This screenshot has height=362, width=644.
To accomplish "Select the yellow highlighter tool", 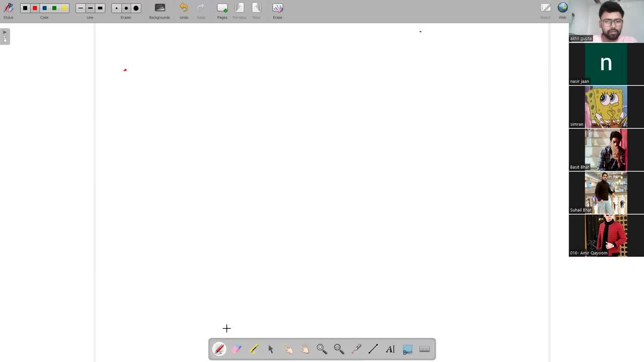I will click(x=254, y=349).
